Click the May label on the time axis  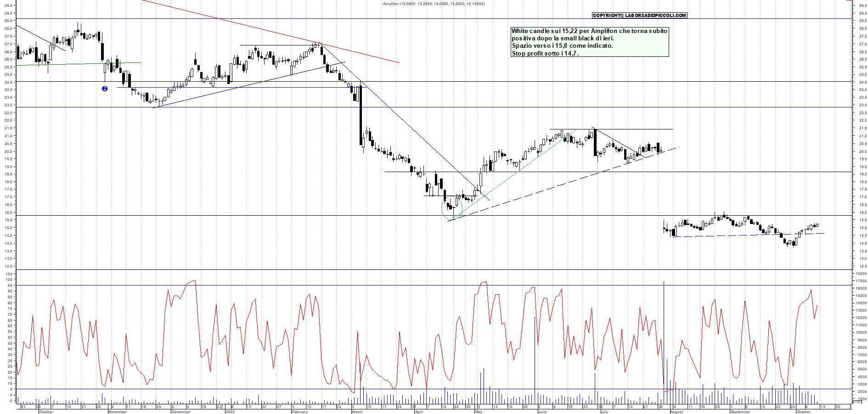(479, 412)
